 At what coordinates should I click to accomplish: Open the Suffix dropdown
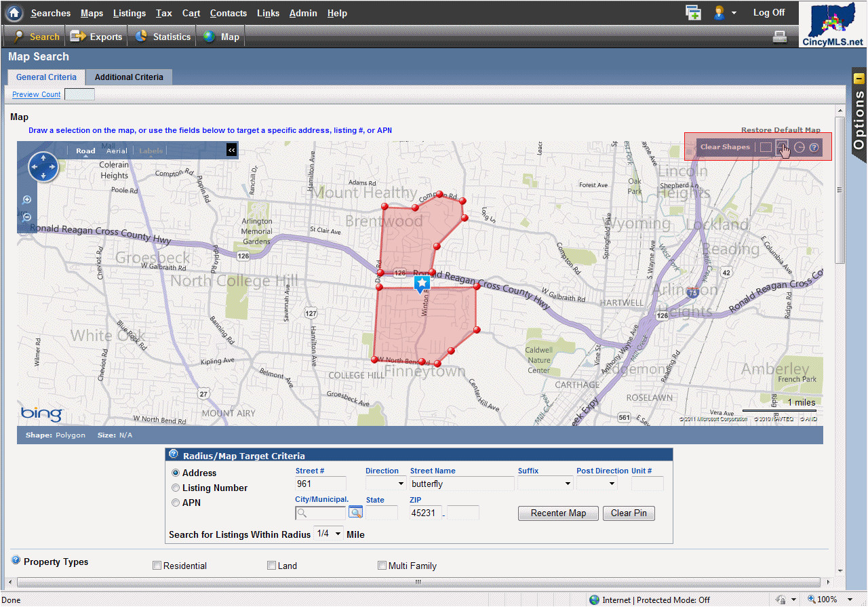[x=545, y=484]
